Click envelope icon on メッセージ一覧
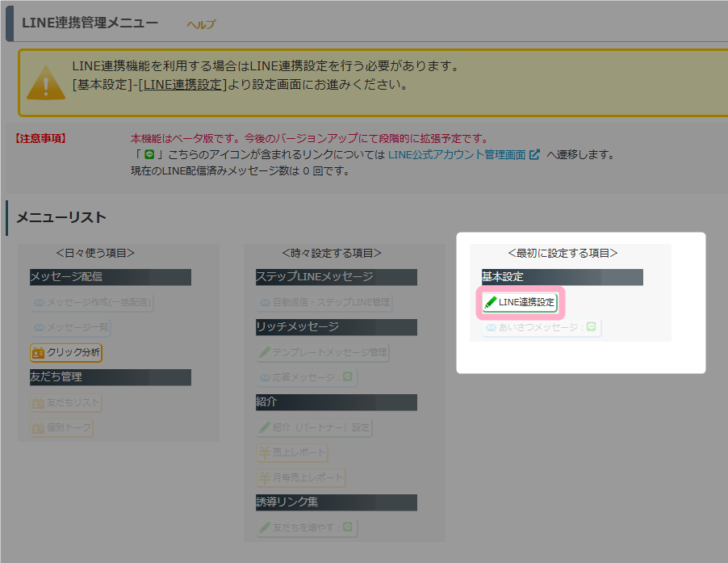This screenshot has height=563, width=728. (x=39, y=328)
